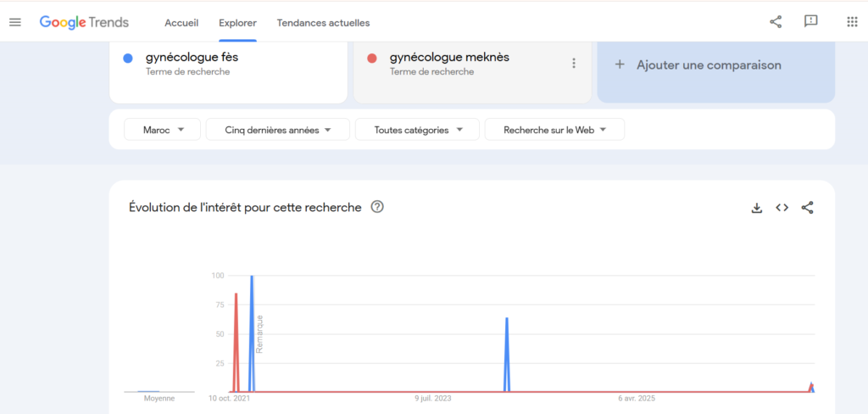Expand the Maroc country dropdown
The height and width of the screenshot is (414, 868).
pos(162,130)
